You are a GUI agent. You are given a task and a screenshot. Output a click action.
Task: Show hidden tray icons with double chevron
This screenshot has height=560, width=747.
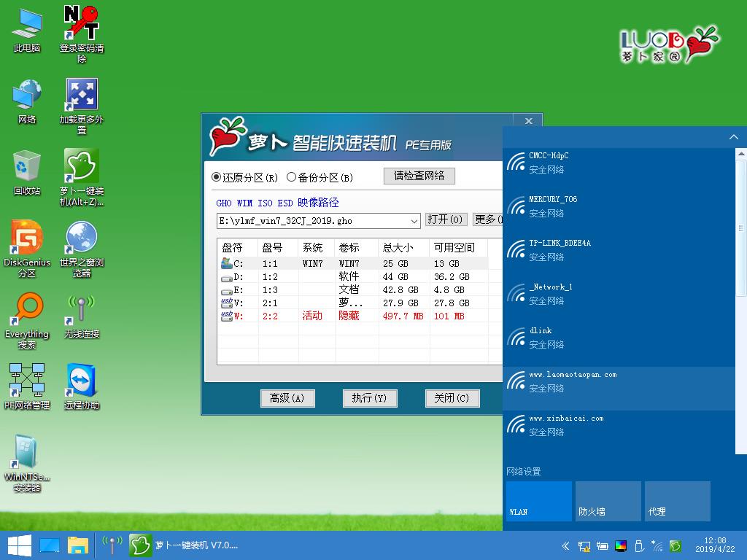click(565, 545)
